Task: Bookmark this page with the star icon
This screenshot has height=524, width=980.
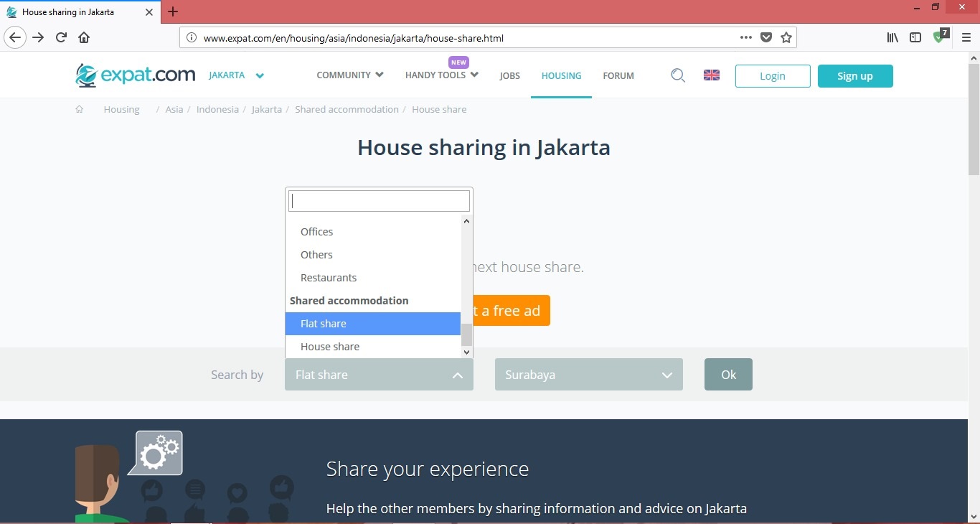Action: pos(786,37)
